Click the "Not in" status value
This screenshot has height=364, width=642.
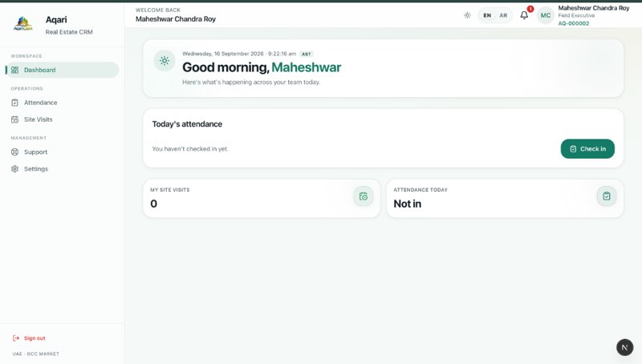408,204
